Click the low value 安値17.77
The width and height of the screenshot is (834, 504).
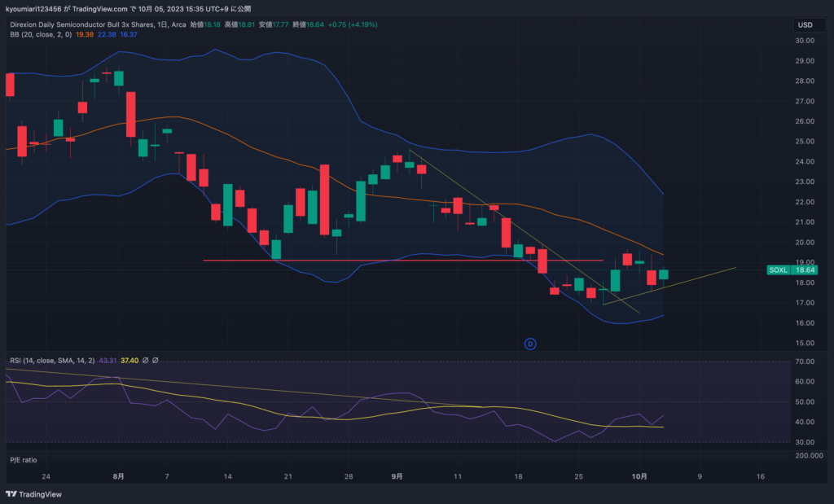pos(274,24)
